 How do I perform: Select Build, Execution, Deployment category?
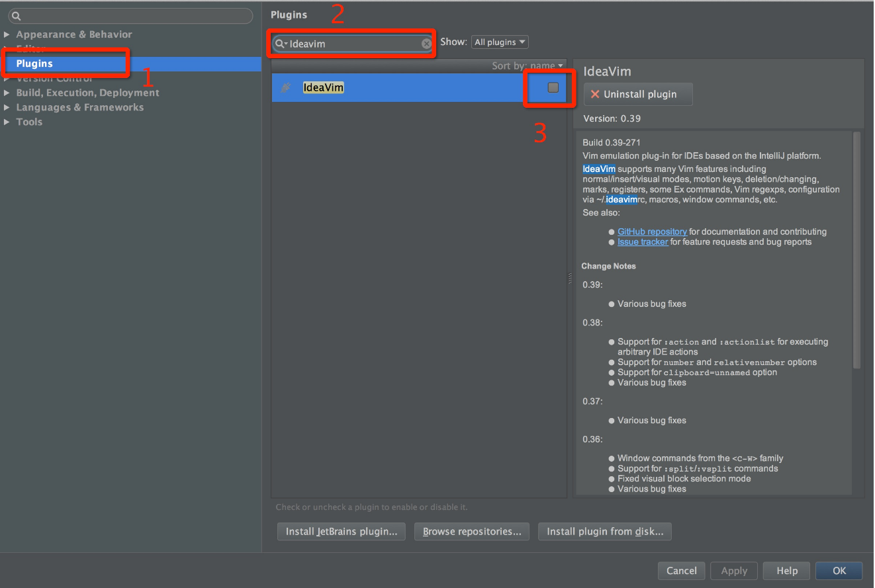pyautogui.click(x=87, y=93)
